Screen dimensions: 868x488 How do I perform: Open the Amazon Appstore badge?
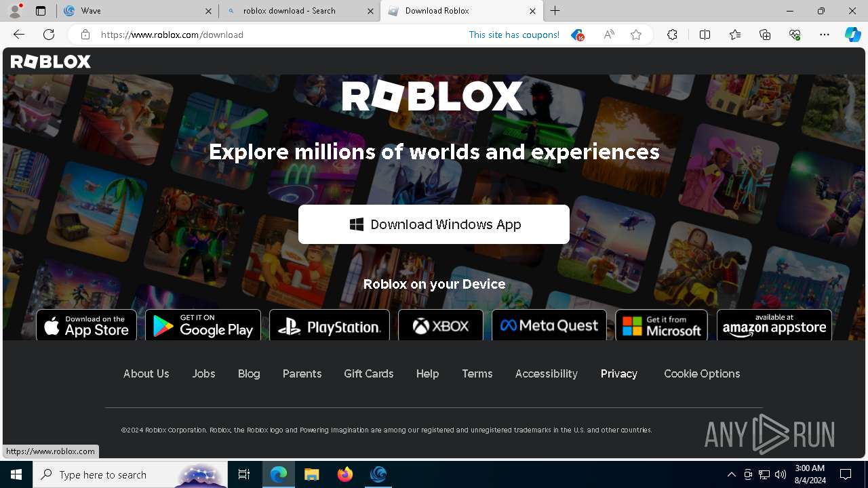[x=774, y=325]
